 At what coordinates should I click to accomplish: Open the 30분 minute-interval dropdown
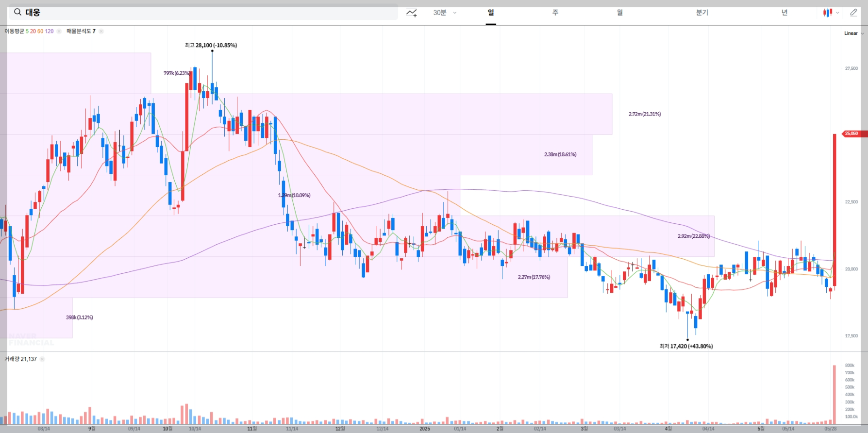coord(445,13)
